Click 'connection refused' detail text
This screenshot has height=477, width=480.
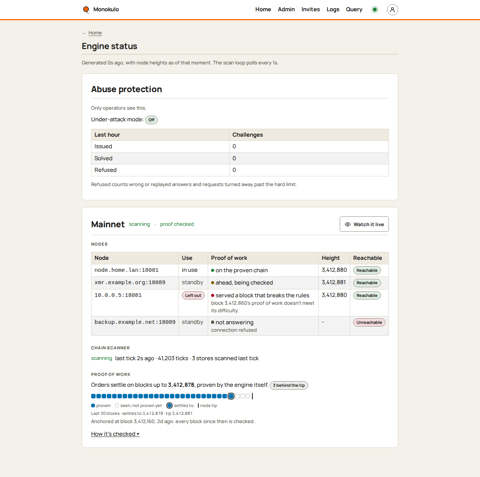234,330
